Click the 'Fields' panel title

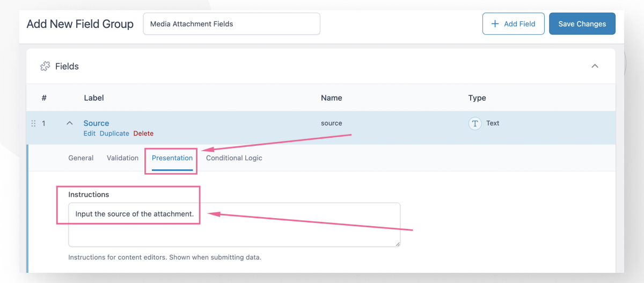(x=67, y=66)
